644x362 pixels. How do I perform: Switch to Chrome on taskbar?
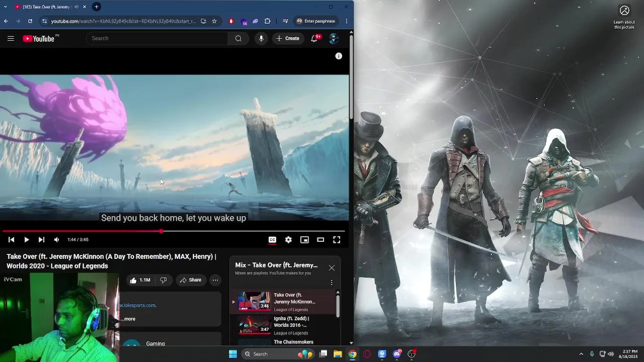click(353, 354)
